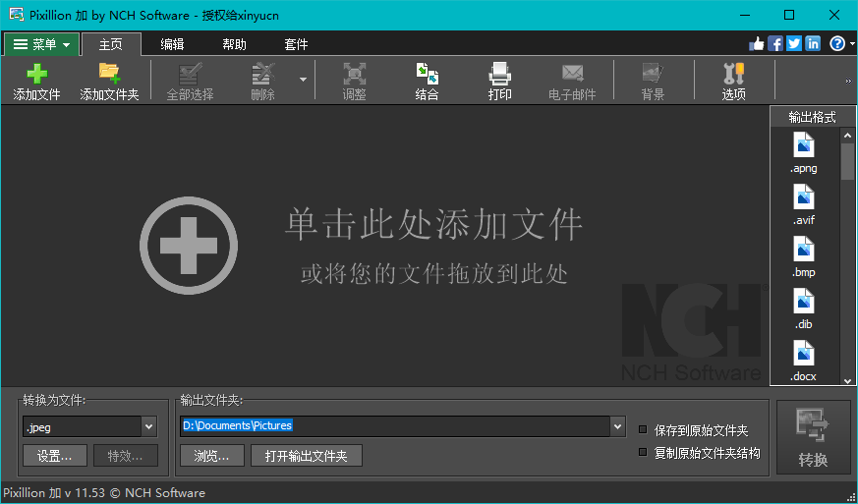
Task: Click the large plus add-files circle
Action: click(x=189, y=246)
